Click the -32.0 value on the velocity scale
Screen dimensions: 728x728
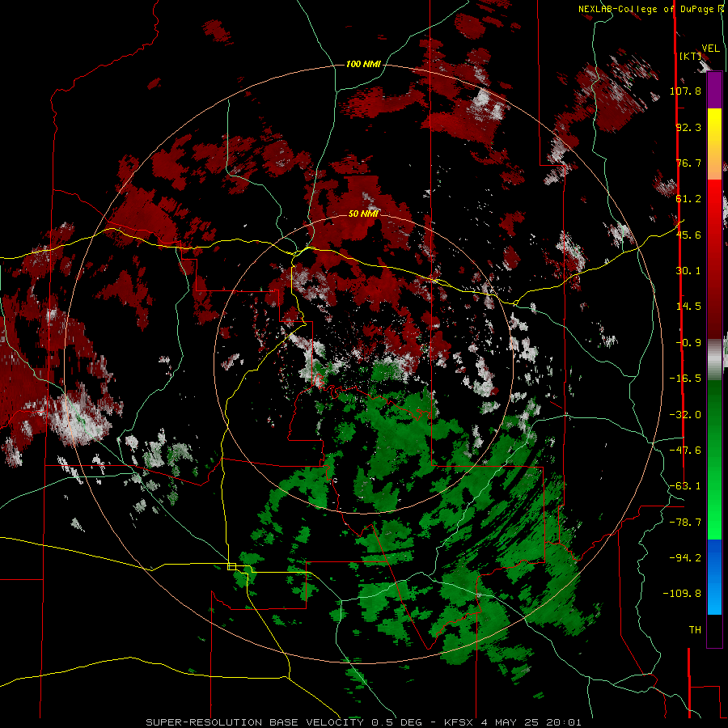[685, 415]
